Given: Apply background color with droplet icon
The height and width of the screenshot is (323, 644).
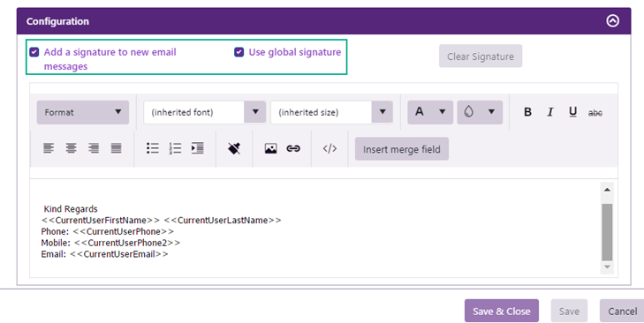Looking at the screenshot, I should click(x=468, y=111).
